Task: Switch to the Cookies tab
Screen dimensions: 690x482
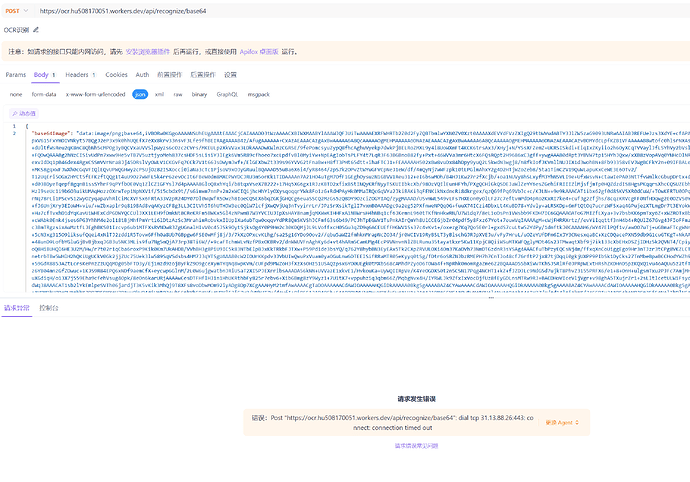Action: tap(116, 75)
